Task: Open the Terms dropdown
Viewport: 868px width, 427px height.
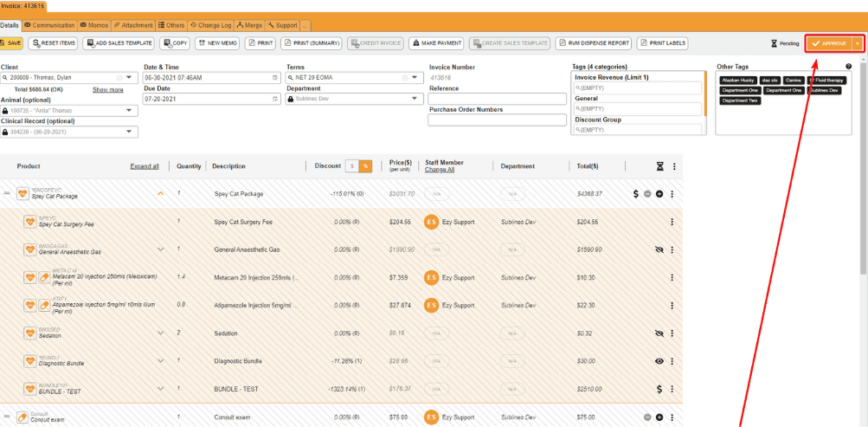Action: (x=415, y=78)
